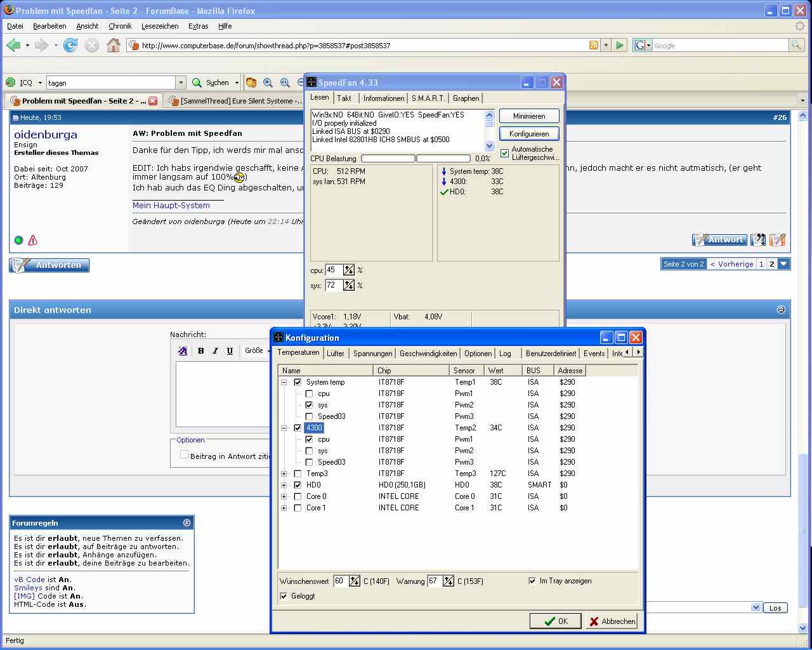Toggle Im Tray anzeigen checkbox
Image resolution: width=812 pixels, height=650 pixels.
532,581
